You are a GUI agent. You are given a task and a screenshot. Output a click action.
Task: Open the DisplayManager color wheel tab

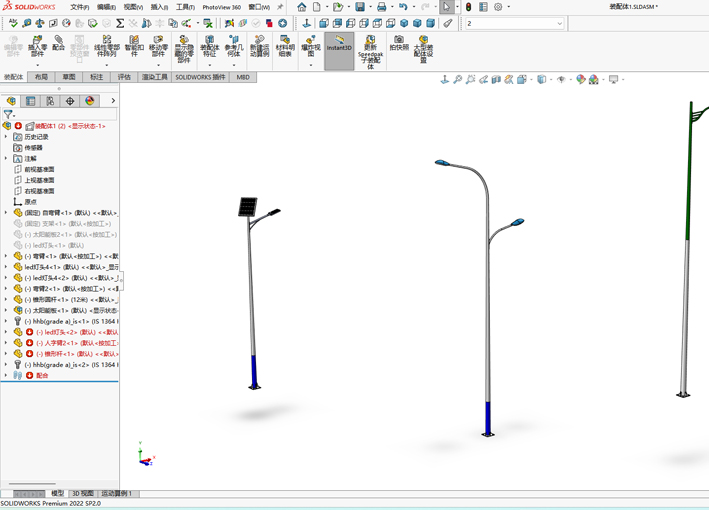[x=90, y=101]
